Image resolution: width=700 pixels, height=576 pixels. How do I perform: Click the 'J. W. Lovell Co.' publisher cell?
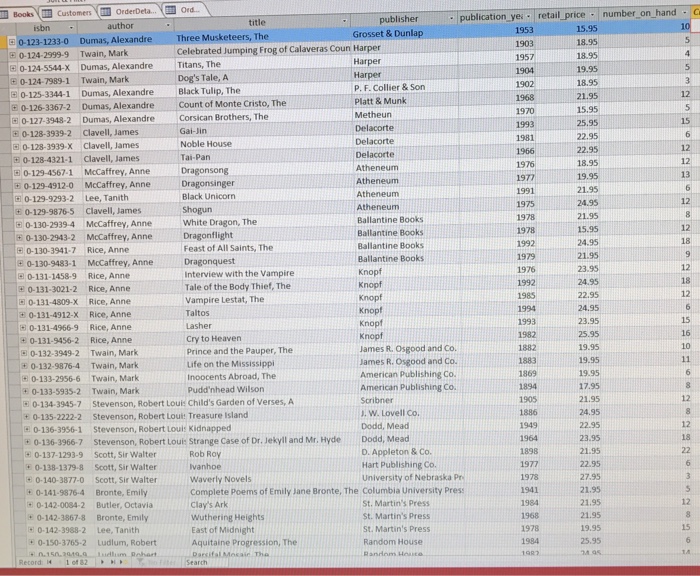(x=411, y=413)
